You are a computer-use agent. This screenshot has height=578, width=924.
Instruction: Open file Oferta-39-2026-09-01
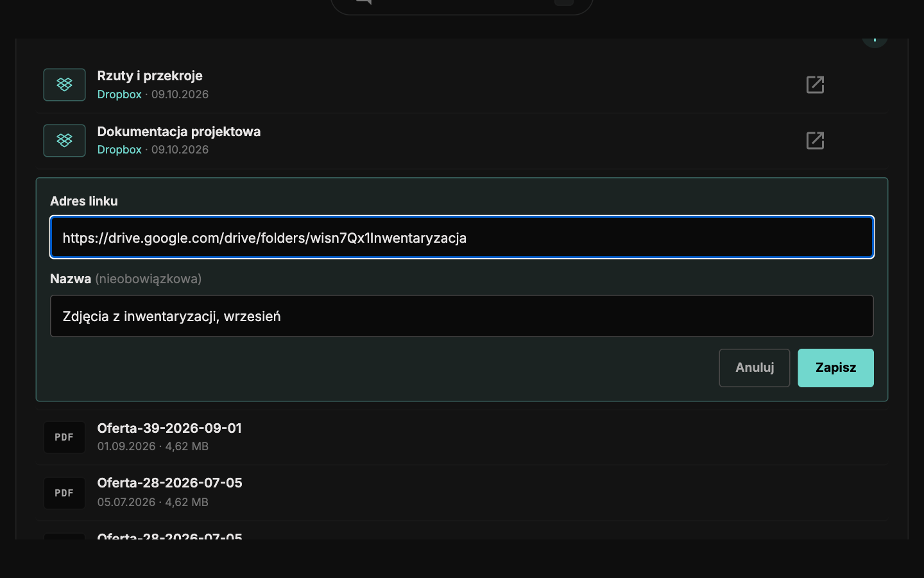coord(169,428)
